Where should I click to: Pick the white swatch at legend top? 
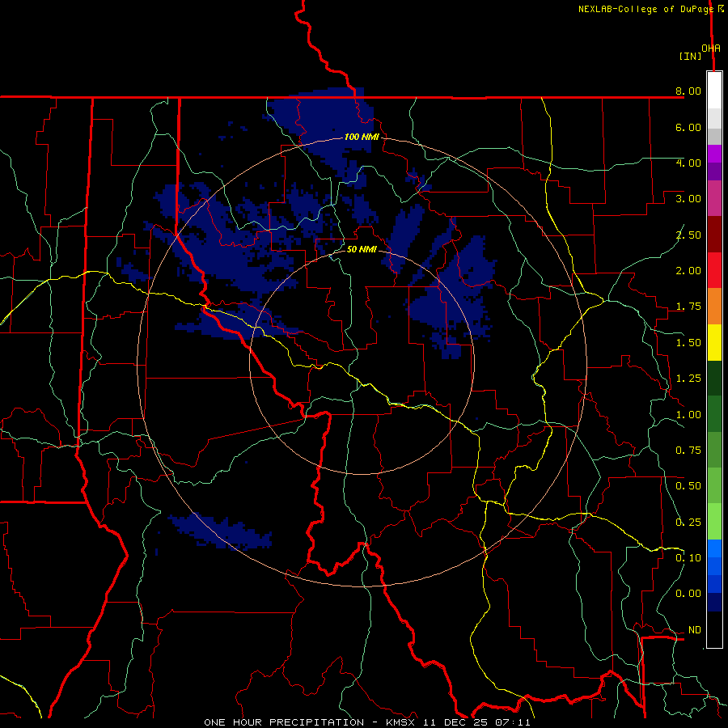(x=714, y=91)
